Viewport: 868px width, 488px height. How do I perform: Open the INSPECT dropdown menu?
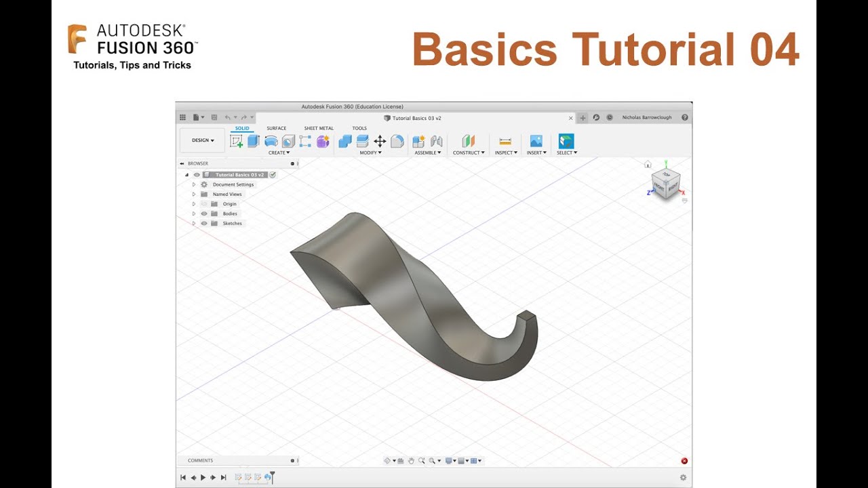(506, 152)
